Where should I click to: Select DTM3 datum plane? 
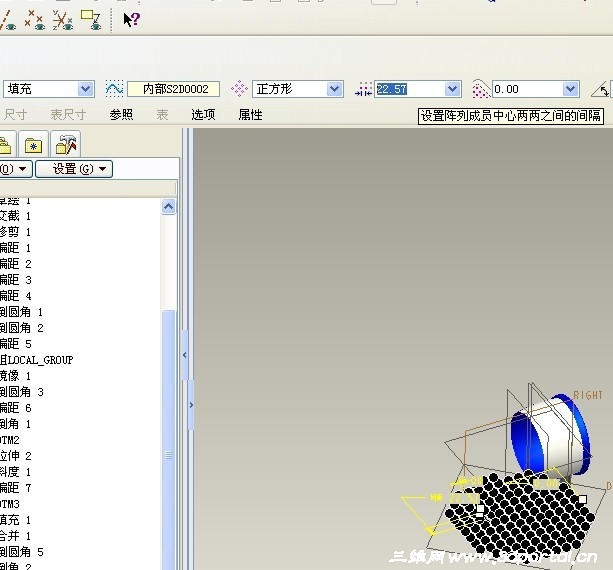(10, 504)
